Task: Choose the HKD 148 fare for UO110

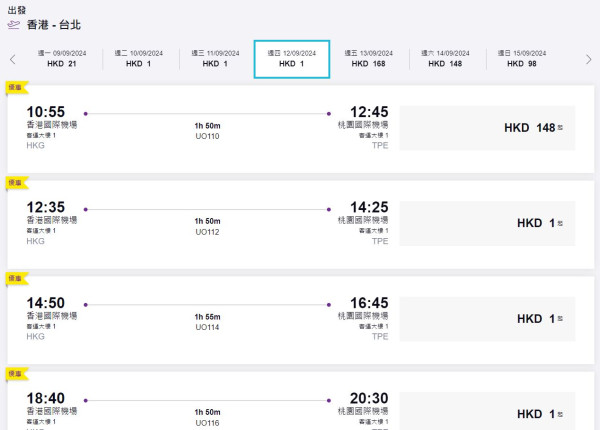Action: coord(487,128)
